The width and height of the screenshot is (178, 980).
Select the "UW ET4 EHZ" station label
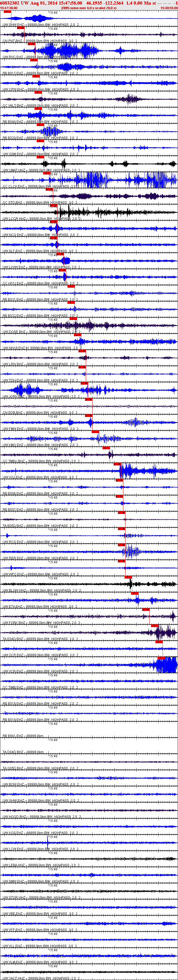point(13,607)
